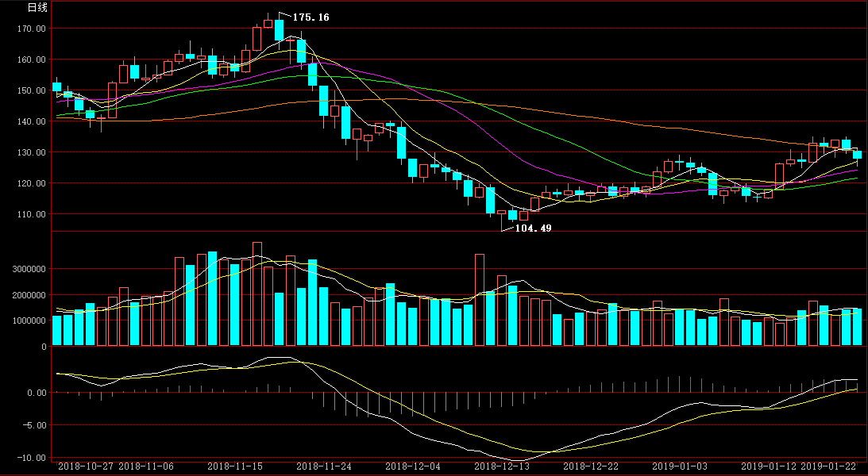The height and width of the screenshot is (476, 868).
Task: Click the 130.00 price axis label
Action: 33,152
